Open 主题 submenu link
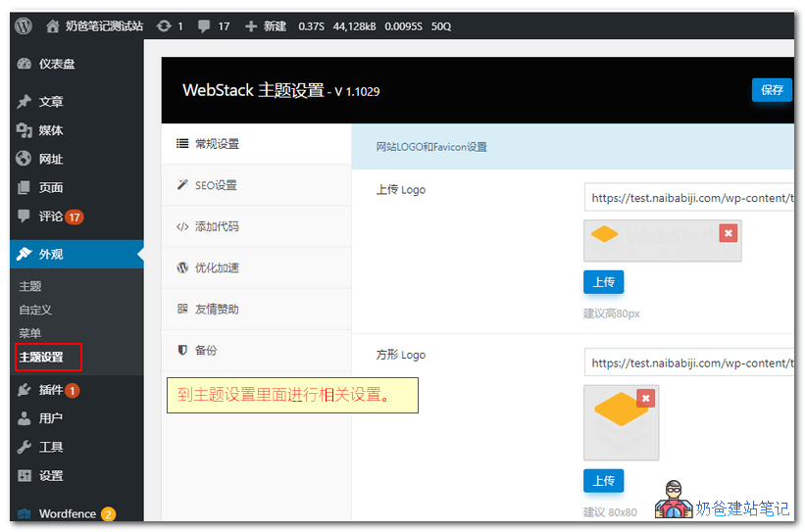 coord(30,286)
